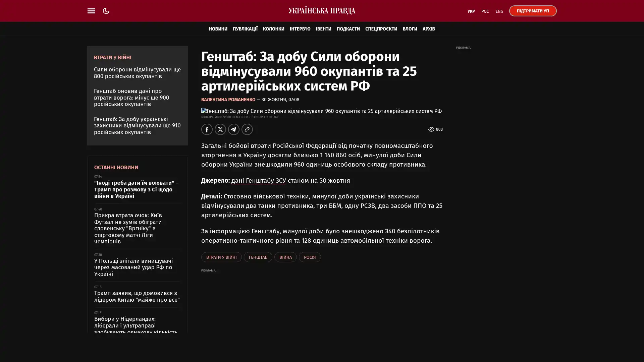Open the АРХІВ menu item
The width and height of the screenshot is (644, 362).
pyautogui.click(x=428, y=29)
